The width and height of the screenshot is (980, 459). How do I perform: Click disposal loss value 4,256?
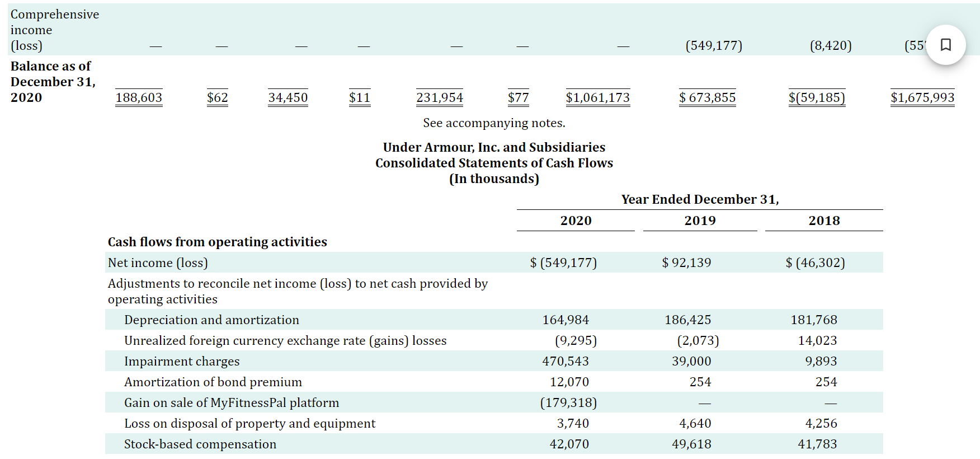pyautogui.click(x=821, y=423)
